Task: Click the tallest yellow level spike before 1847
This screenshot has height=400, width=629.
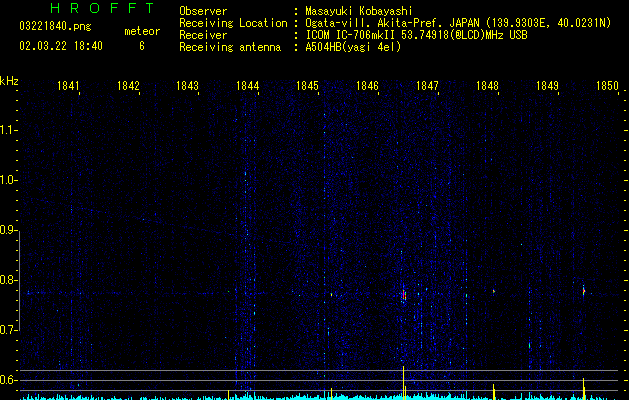Action: tap(403, 383)
